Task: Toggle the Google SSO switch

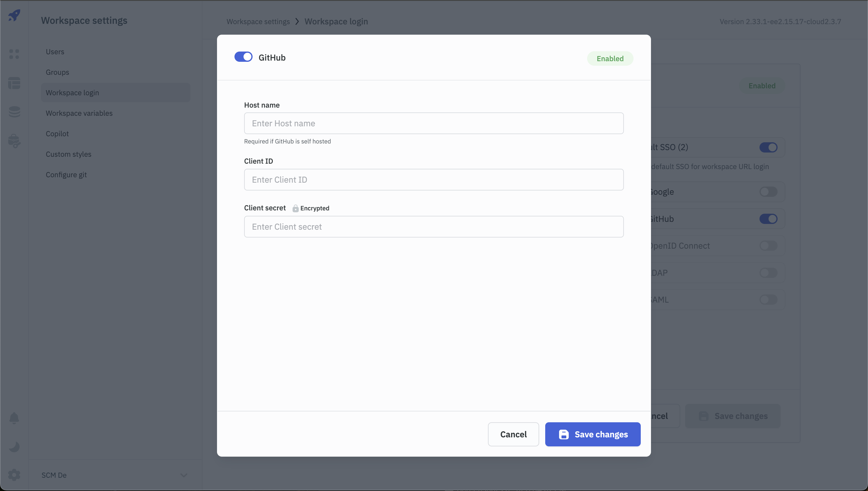Action: pos(768,192)
